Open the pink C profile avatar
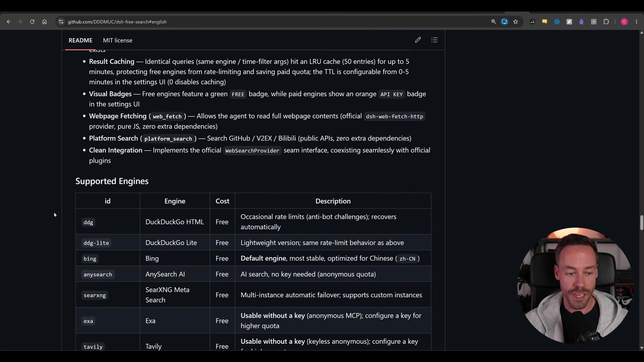Image resolution: width=644 pixels, height=362 pixels. (x=624, y=22)
